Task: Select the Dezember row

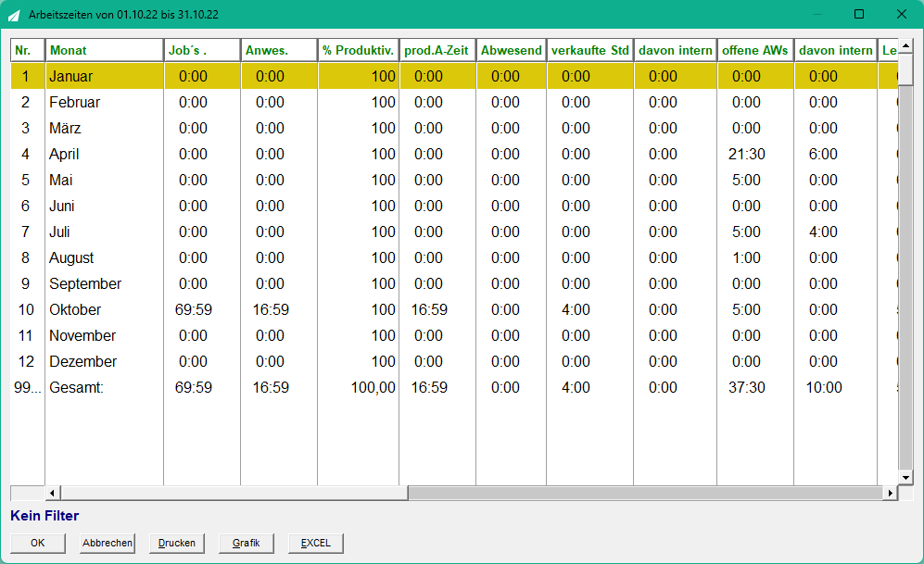Action: pyautogui.click(x=454, y=361)
